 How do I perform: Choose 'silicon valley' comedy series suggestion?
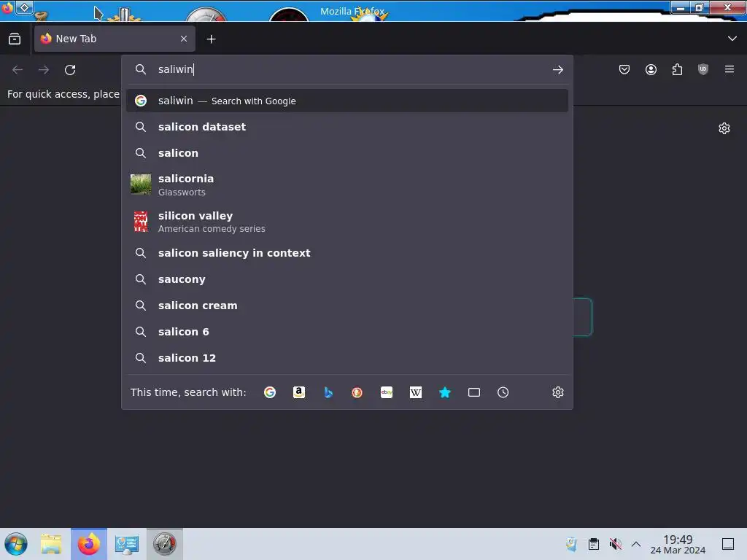347,222
